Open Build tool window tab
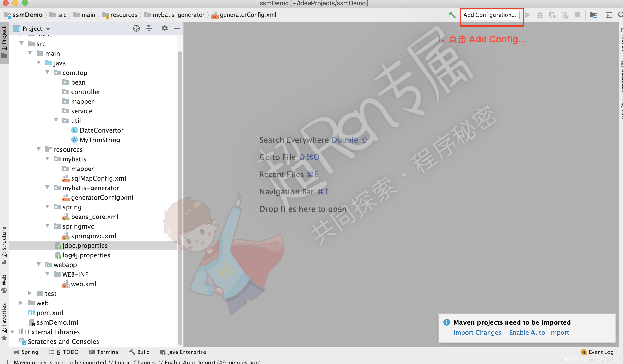 coord(140,352)
